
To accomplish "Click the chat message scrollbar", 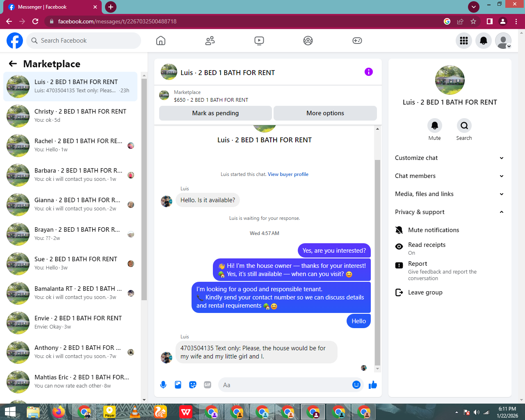I will 377,262.
